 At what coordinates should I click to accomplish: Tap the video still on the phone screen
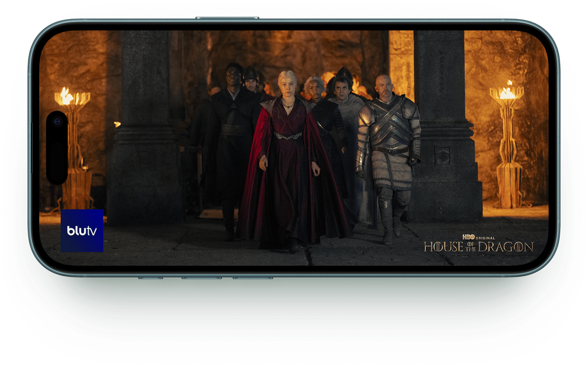294,148
